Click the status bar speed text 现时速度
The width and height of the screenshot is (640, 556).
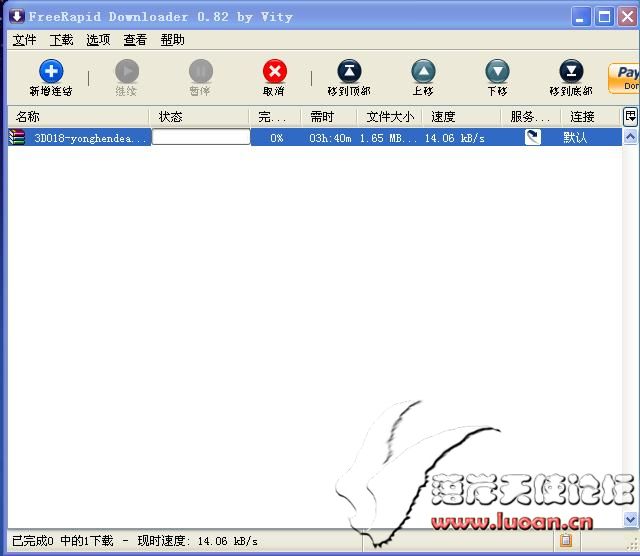pos(198,541)
